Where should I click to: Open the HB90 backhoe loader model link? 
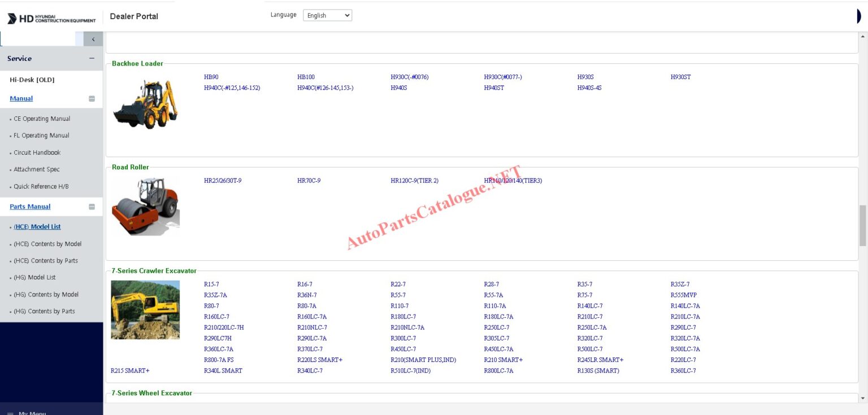coord(211,77)
